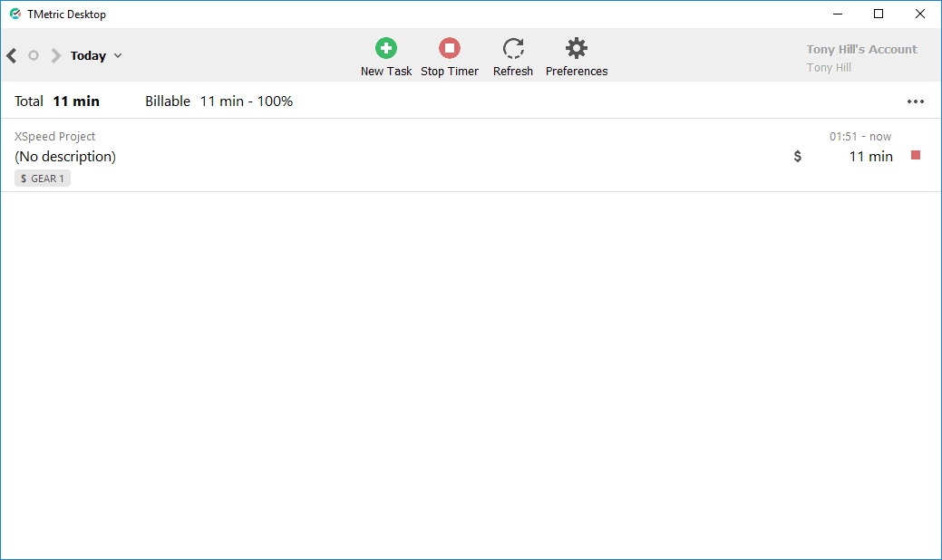Toggle the billable dollar sign on entry

pos(798,156)
